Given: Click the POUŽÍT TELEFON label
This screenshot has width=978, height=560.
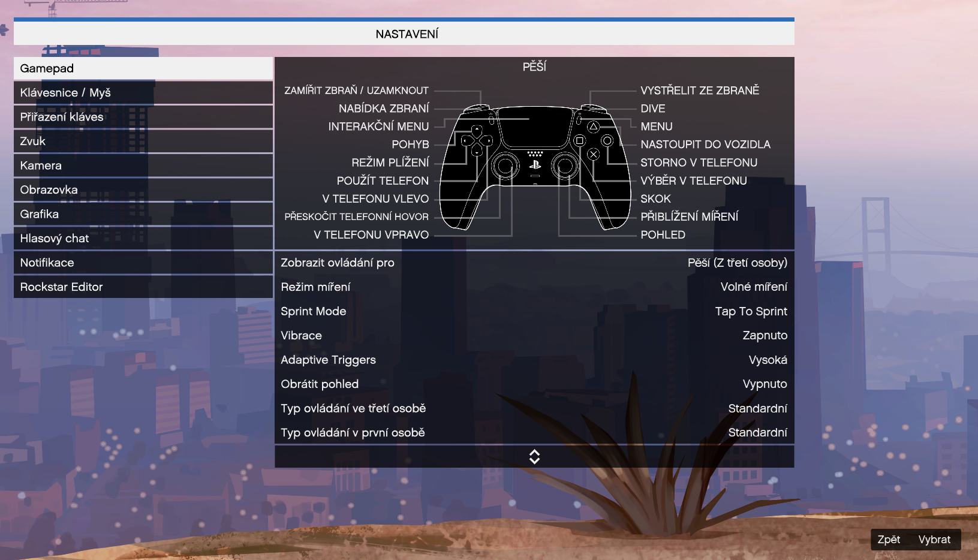Looking at the screenshot, I should 383,180.
